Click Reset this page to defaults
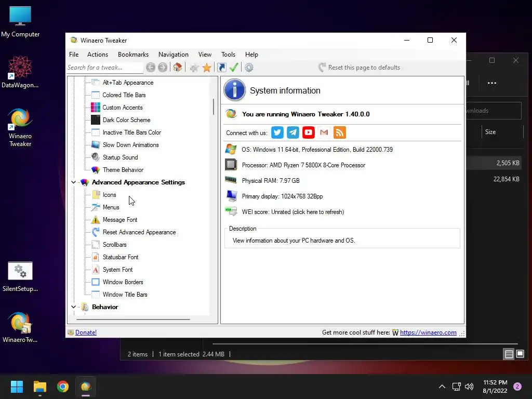Image resolution: width=532 pixels, height=399 pixels. click(x=360, y=68)
